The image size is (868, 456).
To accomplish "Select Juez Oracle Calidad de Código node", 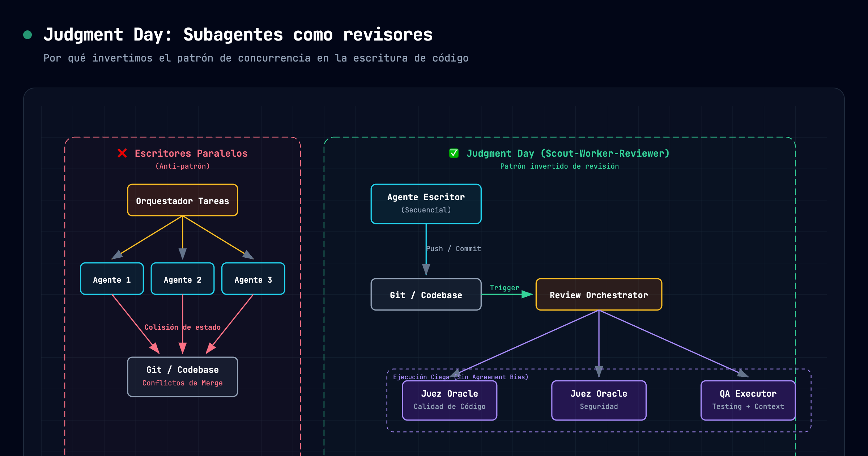I will 450,400.
